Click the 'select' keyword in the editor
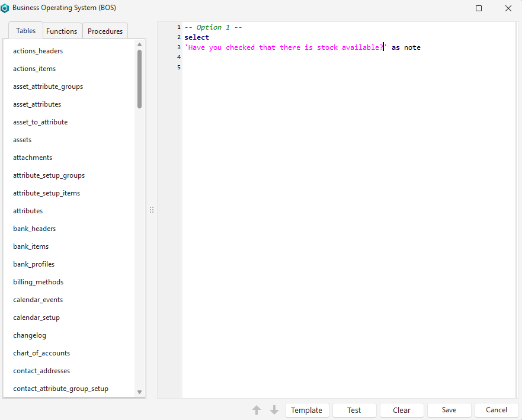This screenshot has height=420, width=522. pos(197,37)
